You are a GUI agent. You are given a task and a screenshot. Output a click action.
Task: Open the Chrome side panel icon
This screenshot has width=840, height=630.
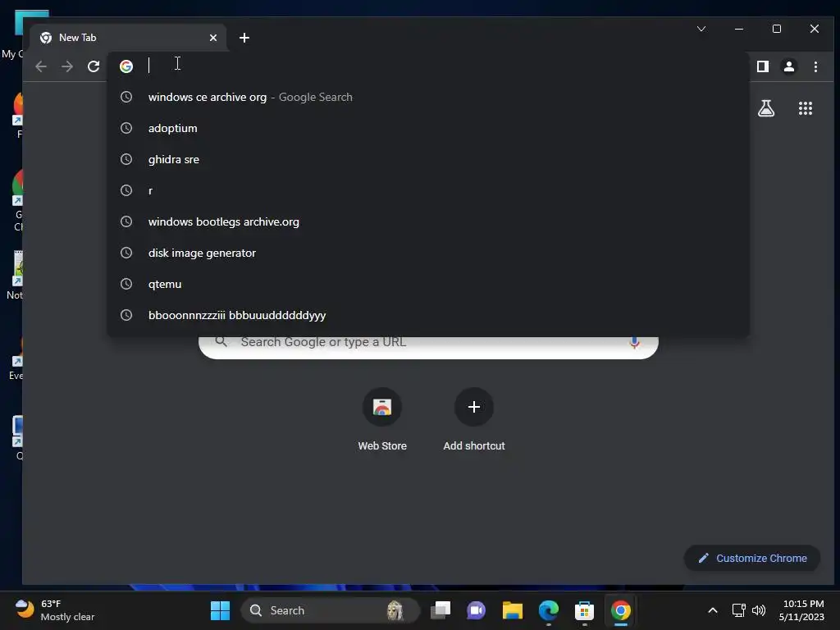763,66
